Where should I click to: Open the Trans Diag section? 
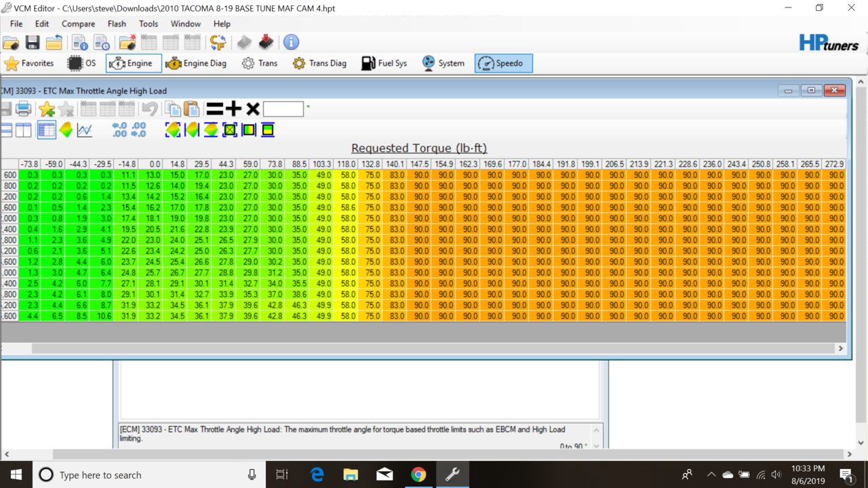pyautogui.click(x=319, y=64)
